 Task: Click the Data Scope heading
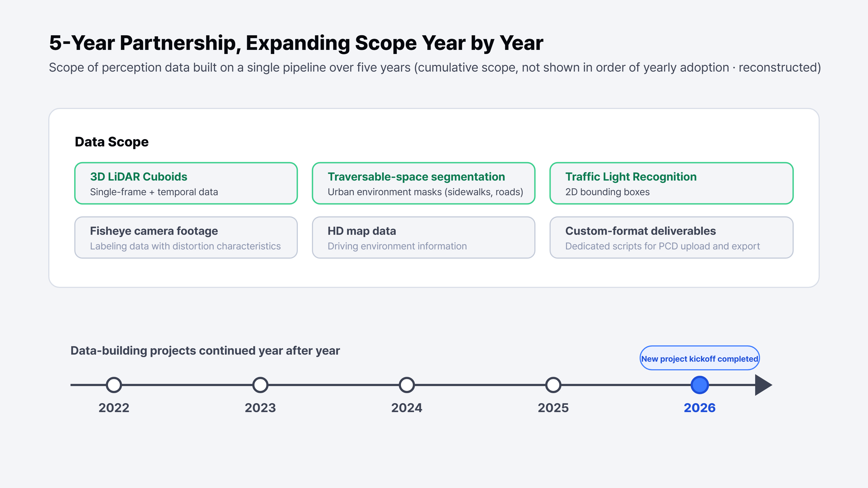(111, 142)
